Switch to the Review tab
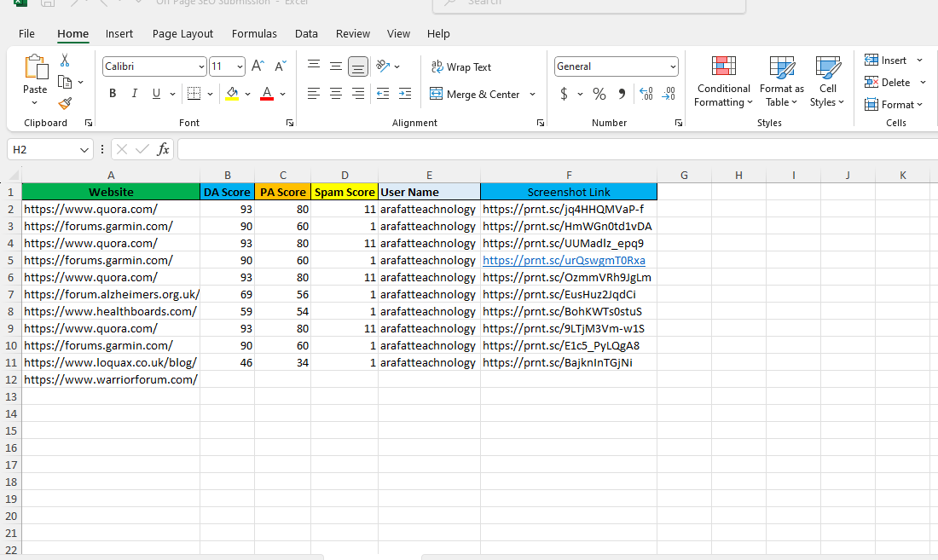This screenshot has height=560, width=938. click(x=353, y=33)
